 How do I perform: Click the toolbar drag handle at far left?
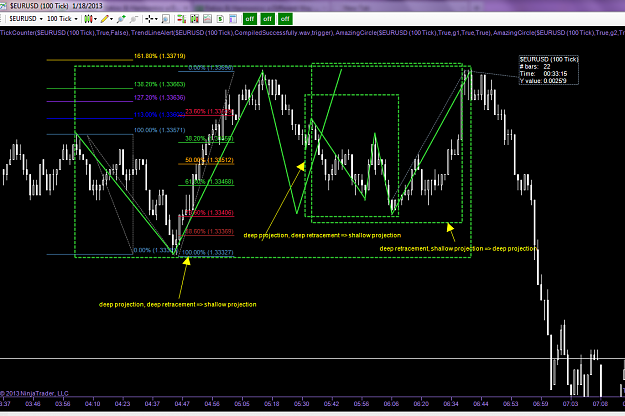pos(2,19)
